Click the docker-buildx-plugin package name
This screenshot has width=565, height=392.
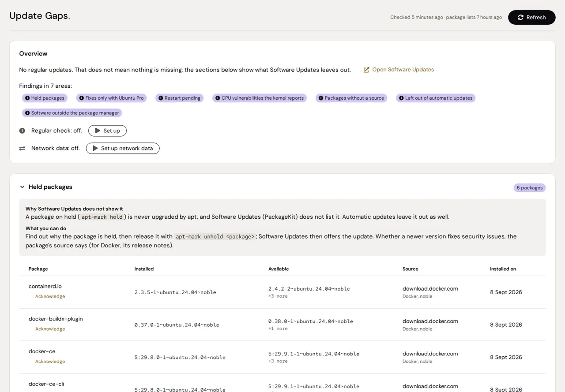point(56,319)
